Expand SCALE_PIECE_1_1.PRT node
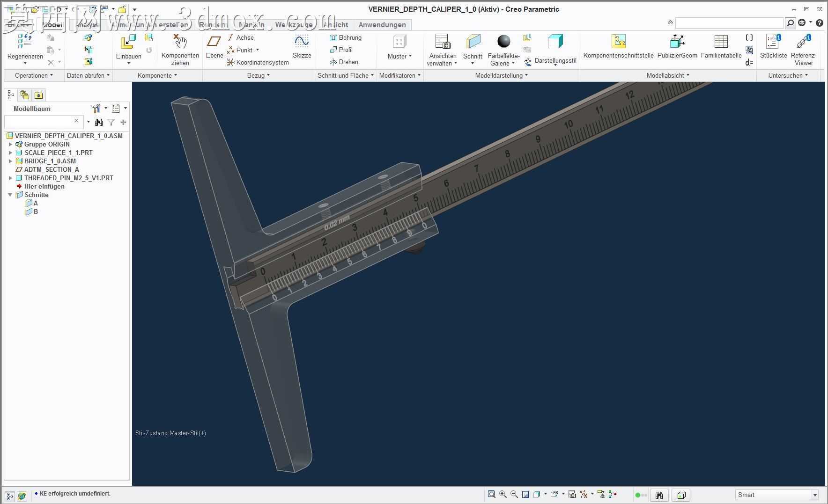Image resolution: width=828 pixels, height=504 pixels. [10, 153]
